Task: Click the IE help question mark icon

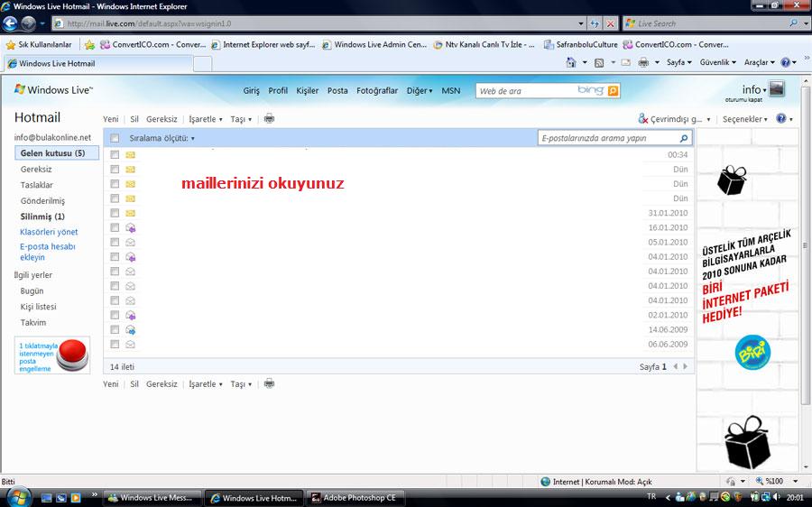Action: point(786,62)
